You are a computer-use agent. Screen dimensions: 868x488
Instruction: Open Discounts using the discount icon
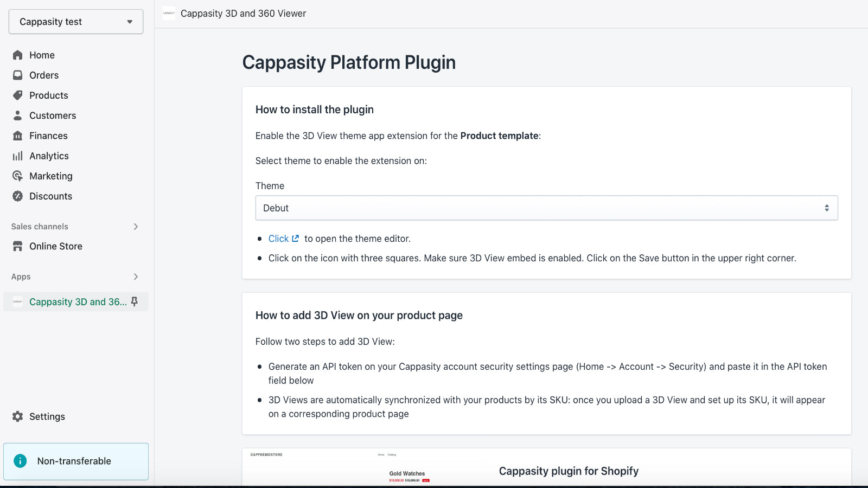[x=18, y=196]
